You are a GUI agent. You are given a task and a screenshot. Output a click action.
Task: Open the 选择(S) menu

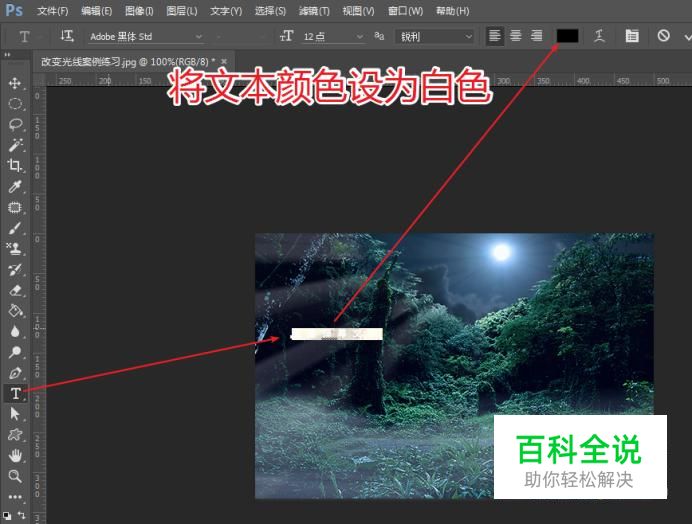270,11
